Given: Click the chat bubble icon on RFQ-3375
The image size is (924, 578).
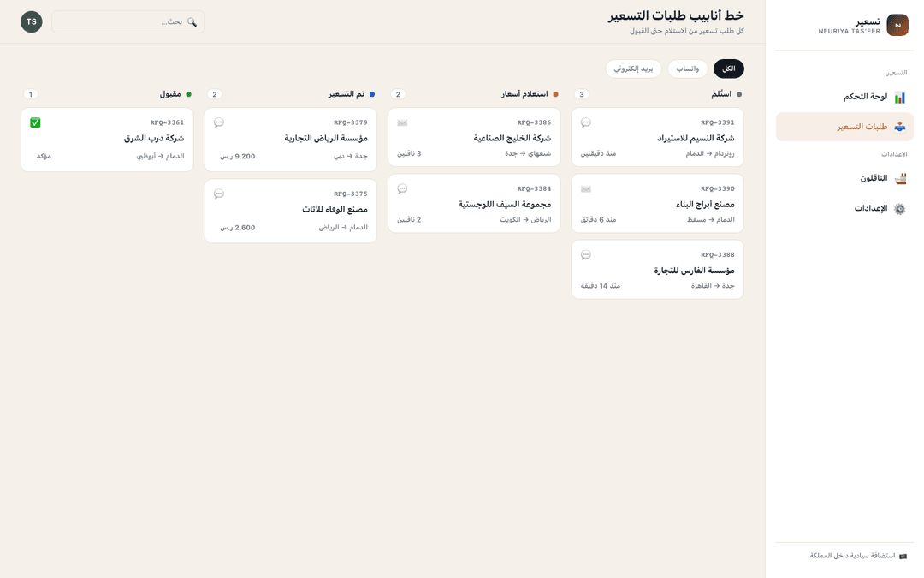Looking at the screenshot, I should 219,194.
